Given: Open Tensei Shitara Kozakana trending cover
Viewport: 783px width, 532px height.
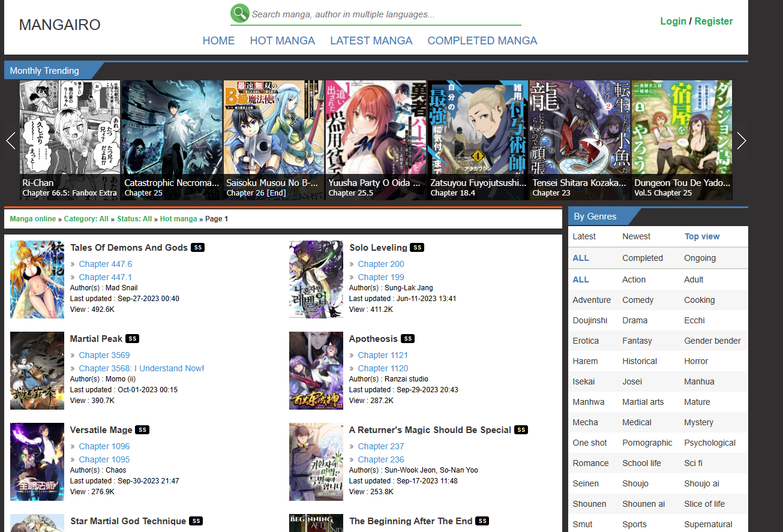Looking at the screenshot, I should [x=580, y=140].
